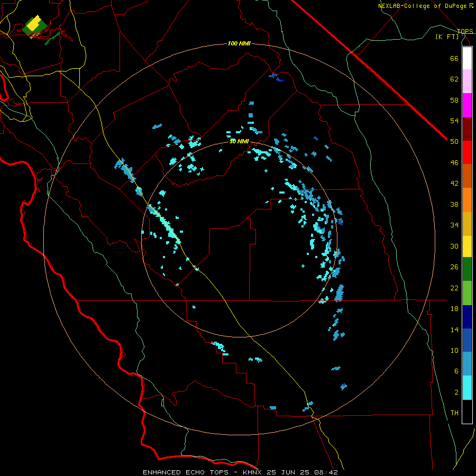476x476 pixels.
Task: Click the '66' legend value
Action: [454, 58]
